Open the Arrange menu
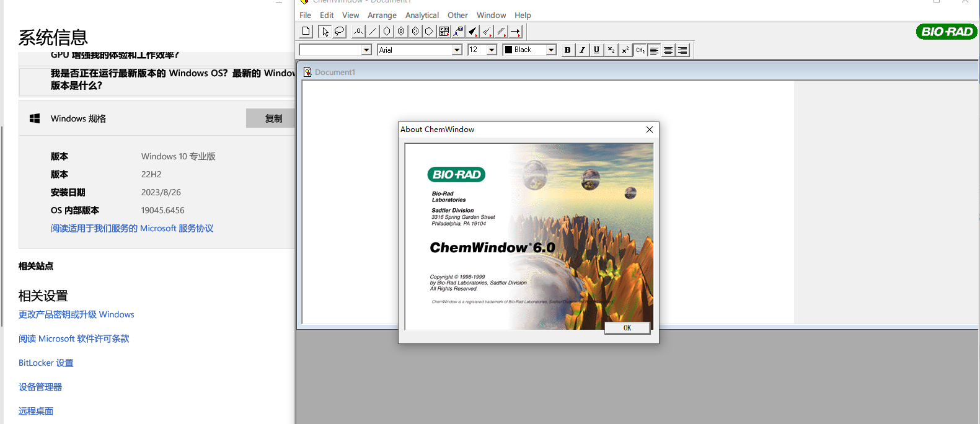 click(x=382, y=15)
